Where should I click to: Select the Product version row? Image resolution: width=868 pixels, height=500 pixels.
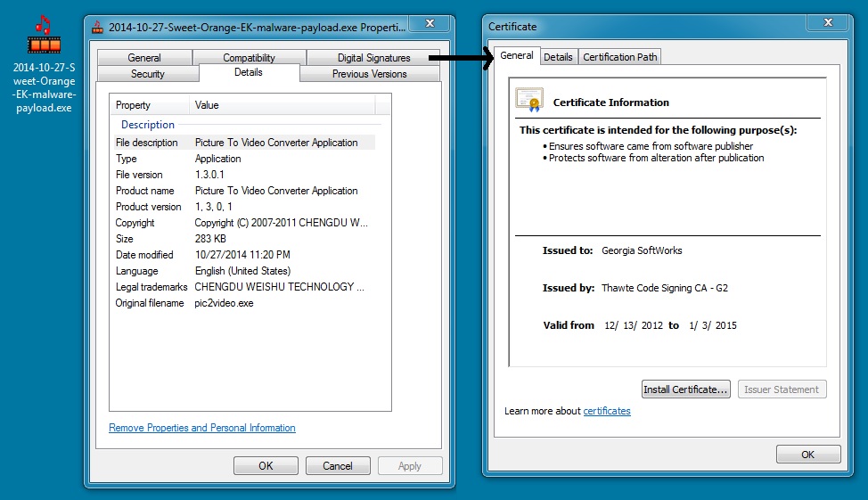(x=244, y=207)
